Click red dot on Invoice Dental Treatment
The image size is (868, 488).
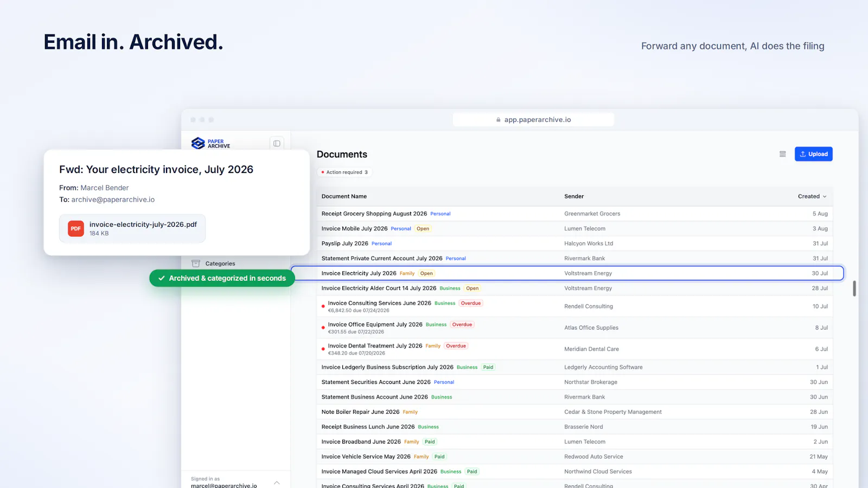(x=323, y=349)
